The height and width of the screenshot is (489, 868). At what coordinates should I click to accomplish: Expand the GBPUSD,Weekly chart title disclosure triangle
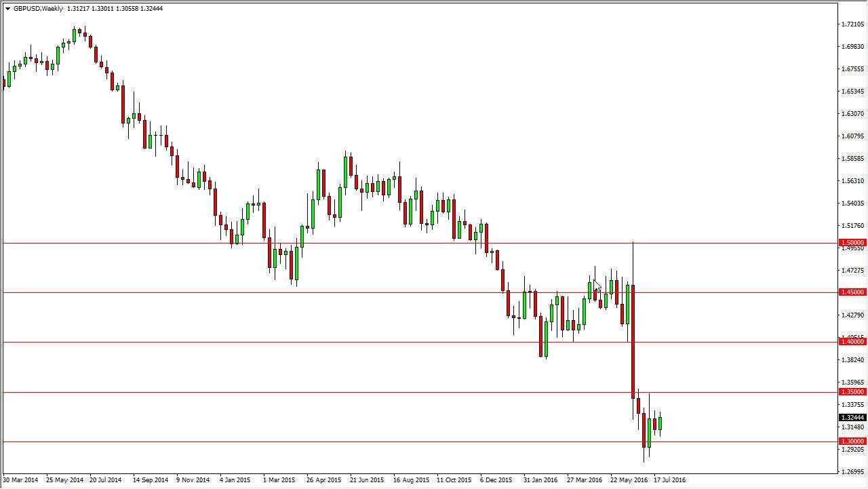pyautogui.click(x=7, y=9)
